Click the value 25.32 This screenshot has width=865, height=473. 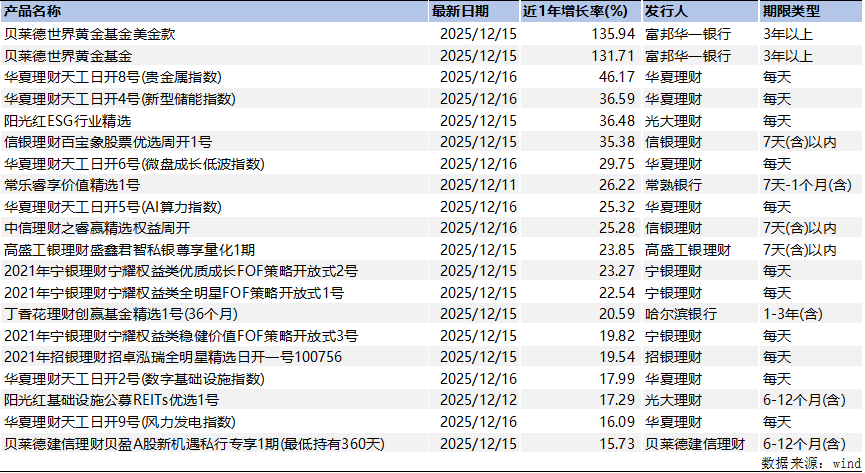(x=617, y=207)
